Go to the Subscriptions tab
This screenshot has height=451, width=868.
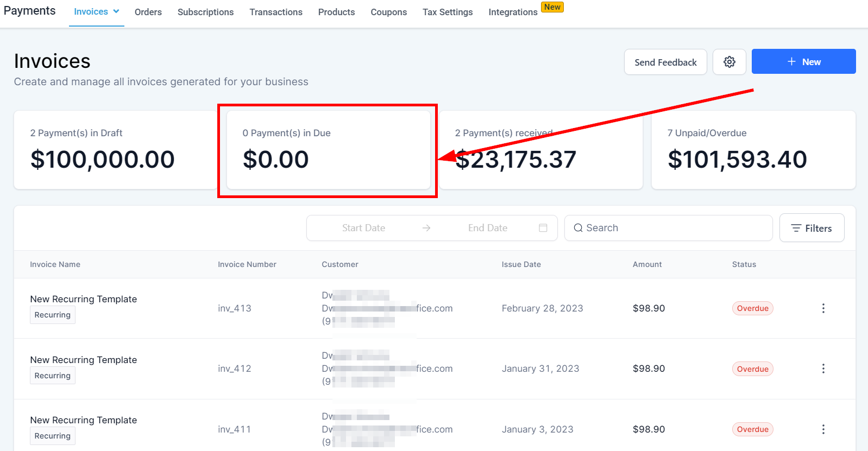[x=205, y=12]
